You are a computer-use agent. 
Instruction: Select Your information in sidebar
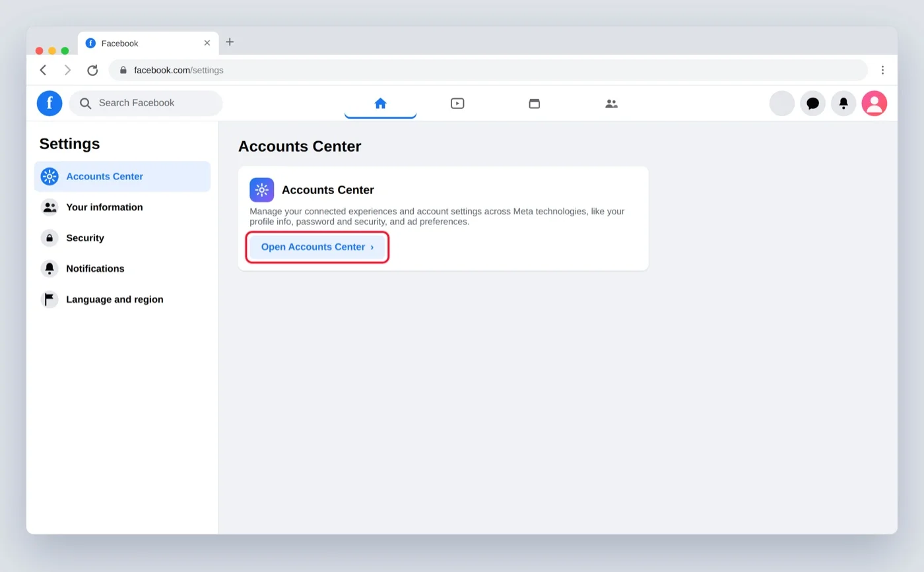(122, 207)
